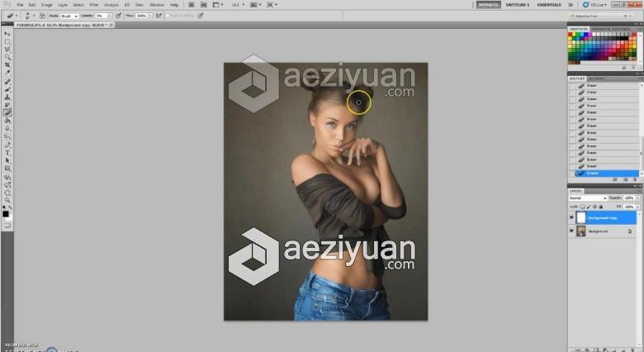The image size is (644, 352).
Task: Open the Layer menu
Action: pos(63,5)
